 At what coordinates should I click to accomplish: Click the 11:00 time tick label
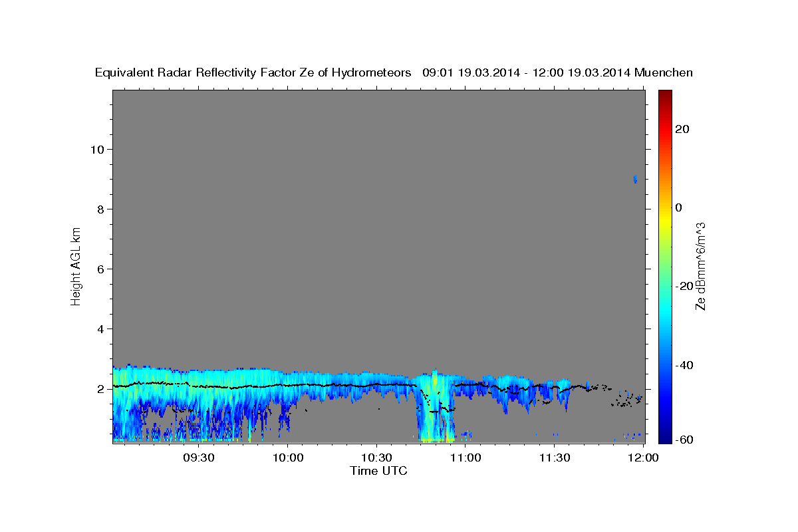point(465,458)
